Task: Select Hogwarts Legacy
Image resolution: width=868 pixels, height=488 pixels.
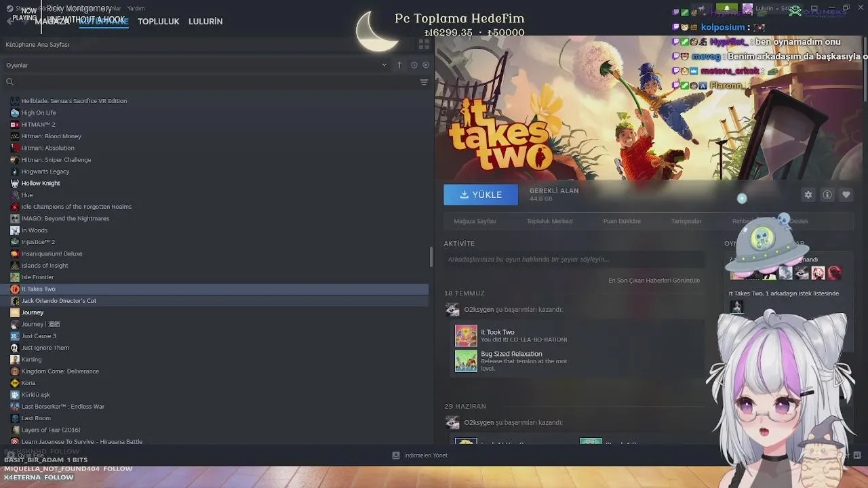Action: (x=45, y=171)
